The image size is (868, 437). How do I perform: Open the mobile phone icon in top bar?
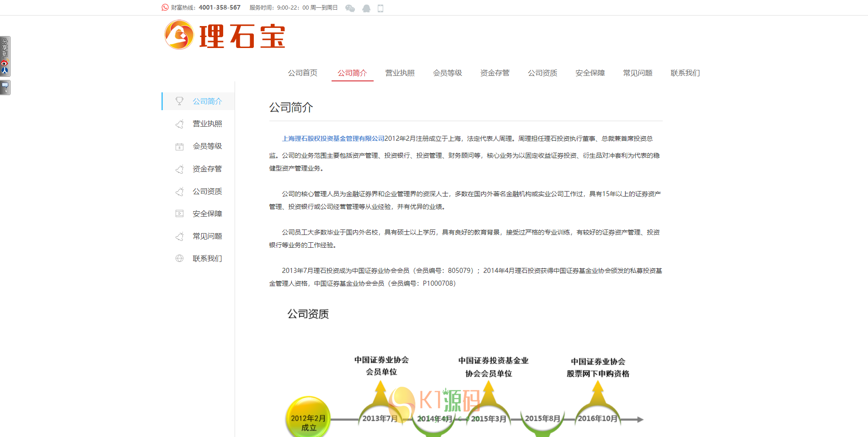(380, 8)
